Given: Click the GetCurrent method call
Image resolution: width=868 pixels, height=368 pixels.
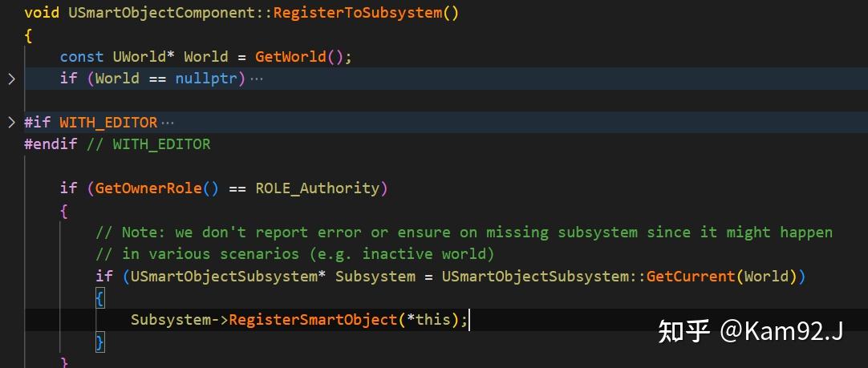Looking at the screenshot, I should click(x=691, y=276).
